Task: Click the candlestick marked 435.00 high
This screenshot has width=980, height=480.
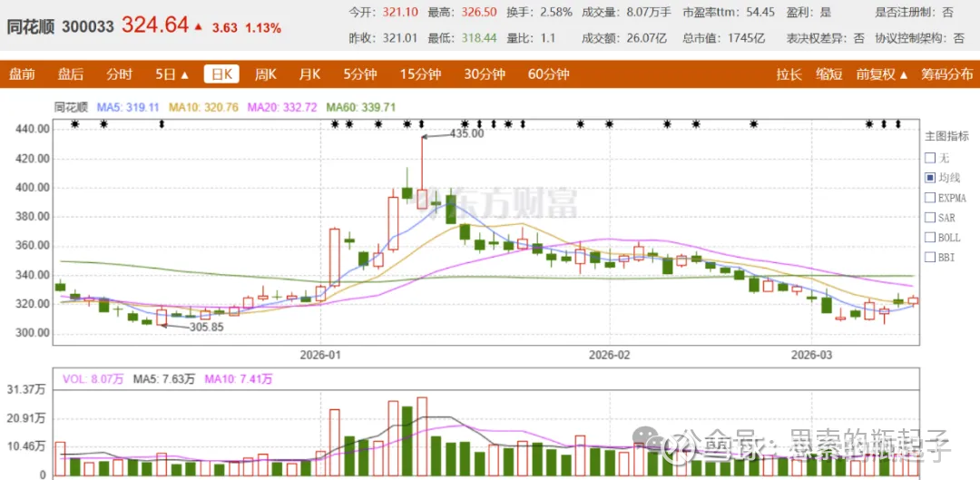Action: (x=422, y=199)
